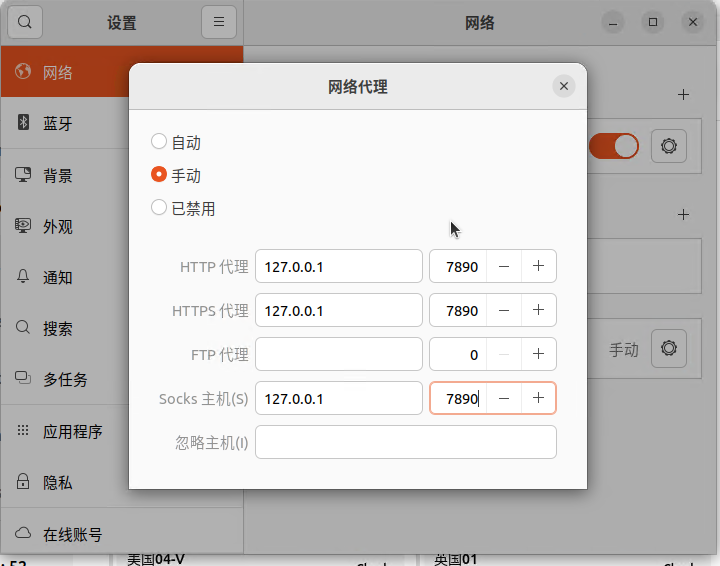Click the search icon in Settings header

25,22
